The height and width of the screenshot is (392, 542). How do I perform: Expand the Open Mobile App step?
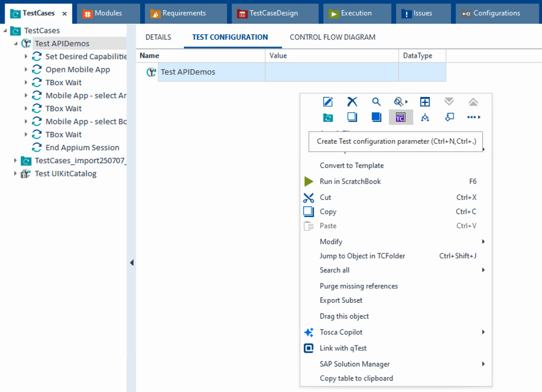[x=26, y=70]
